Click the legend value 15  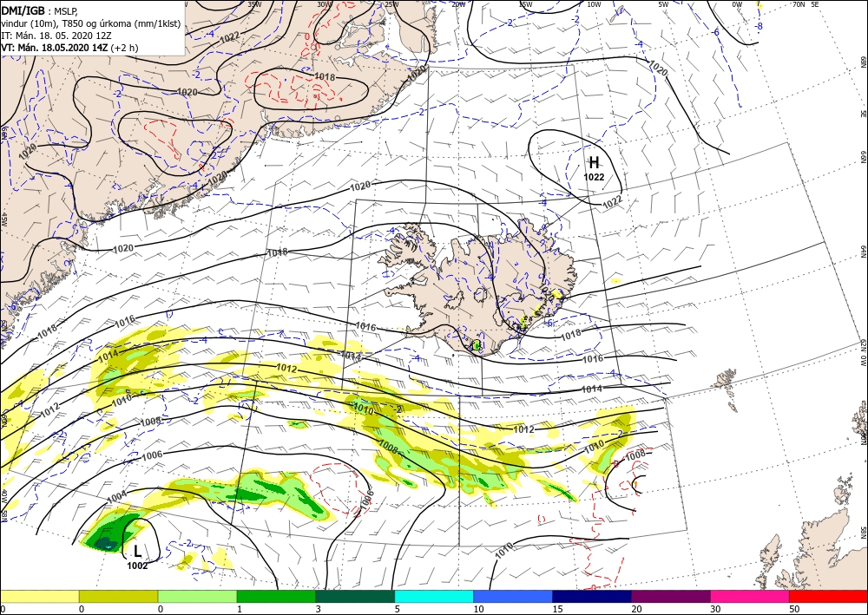(557, 610)
